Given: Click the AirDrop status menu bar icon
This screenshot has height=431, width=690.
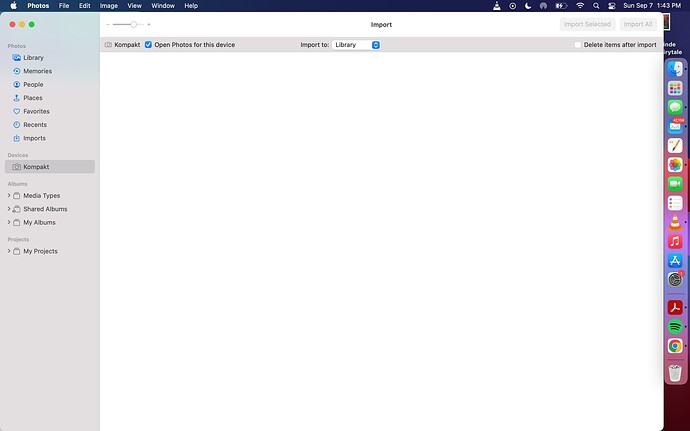Looking at the screenshot, I should (x=543, y=6).
